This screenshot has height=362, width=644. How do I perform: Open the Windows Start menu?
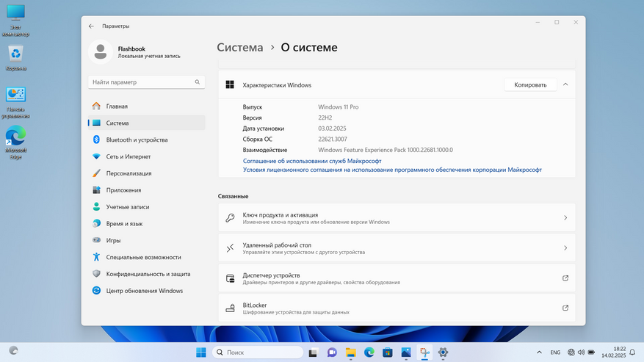point(201,352)
